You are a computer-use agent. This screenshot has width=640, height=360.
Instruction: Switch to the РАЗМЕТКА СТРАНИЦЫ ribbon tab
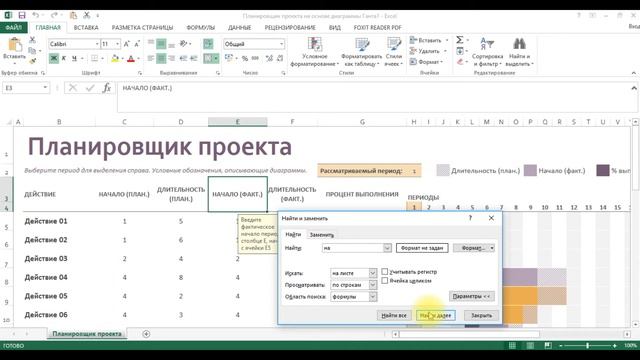[142, 27]
